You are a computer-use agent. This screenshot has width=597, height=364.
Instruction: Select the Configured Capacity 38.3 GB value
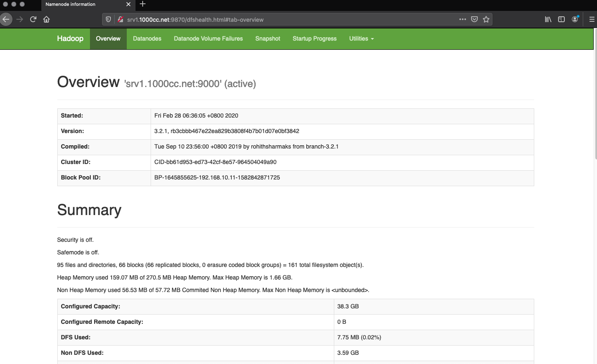pyautogui.click(x=348, y=306)
